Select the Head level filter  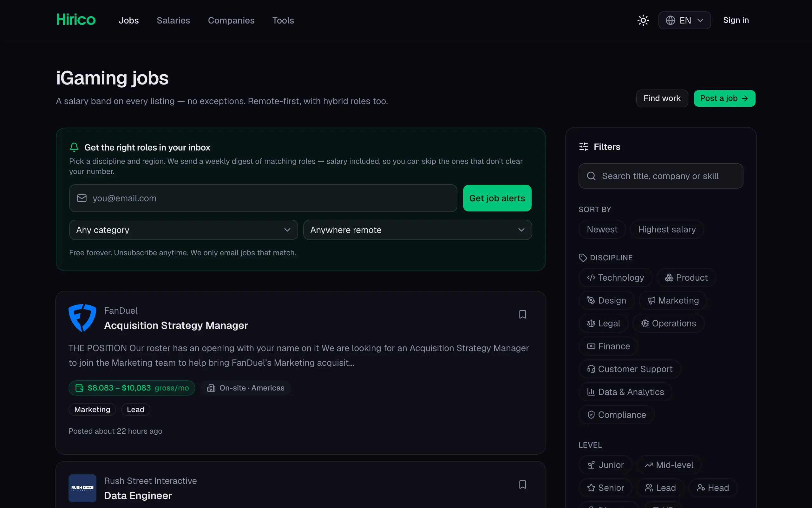(713, 487)
